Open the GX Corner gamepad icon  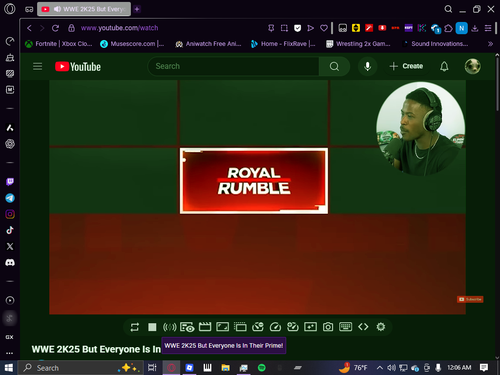pyautogui.click(x=29, y=9)
